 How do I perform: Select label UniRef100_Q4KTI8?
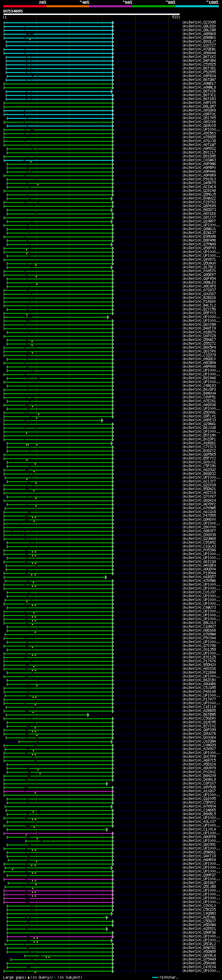point(199,856)
